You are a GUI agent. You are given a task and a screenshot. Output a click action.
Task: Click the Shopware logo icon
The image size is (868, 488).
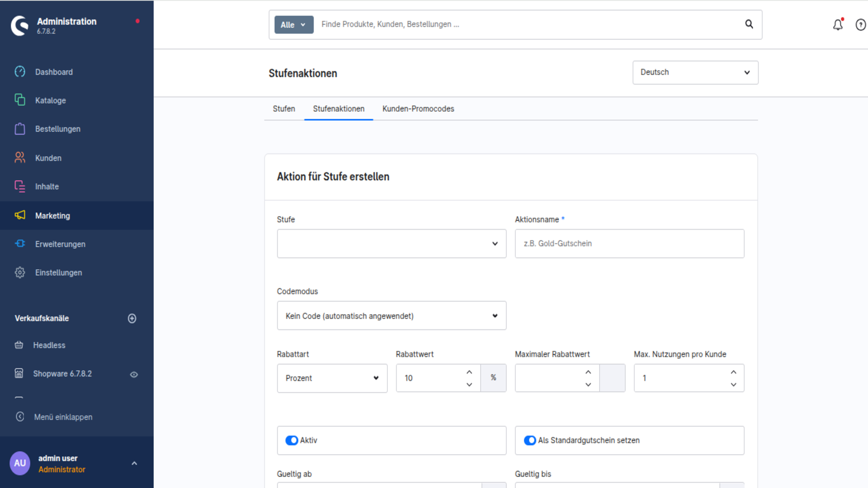(19, 25)
